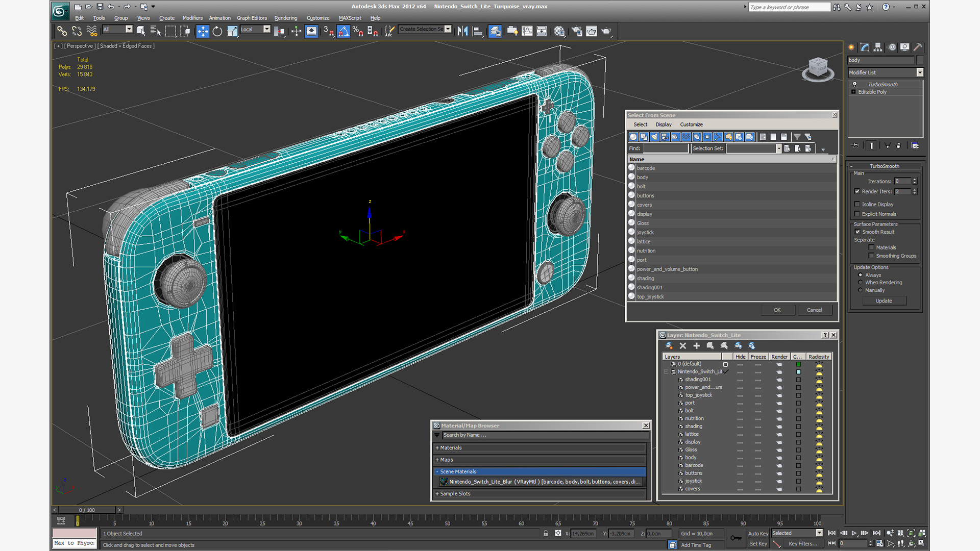The width and height of the screenshot is (980, 551).
Task: Click the Unlink Selection tool
Action: click(77, 31)
